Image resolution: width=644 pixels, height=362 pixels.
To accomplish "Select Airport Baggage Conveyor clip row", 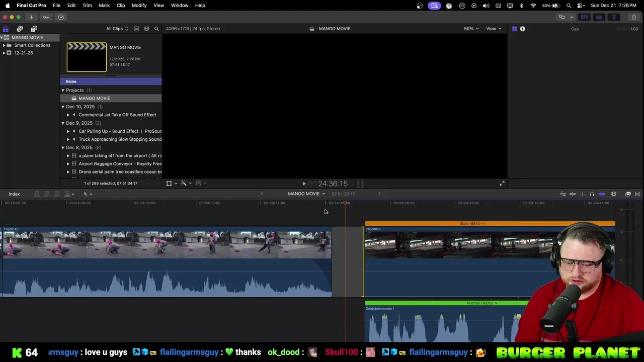I will [x=111, y=164].
